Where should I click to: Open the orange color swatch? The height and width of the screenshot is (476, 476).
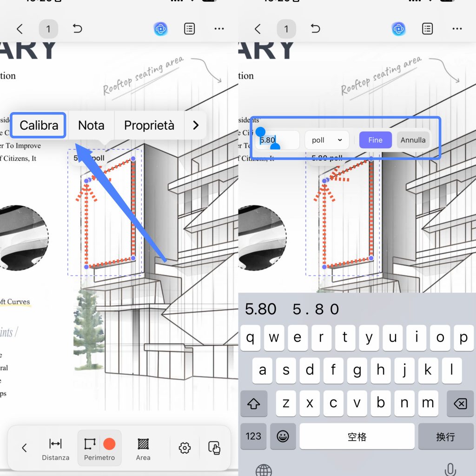click(x=109, y=444)
